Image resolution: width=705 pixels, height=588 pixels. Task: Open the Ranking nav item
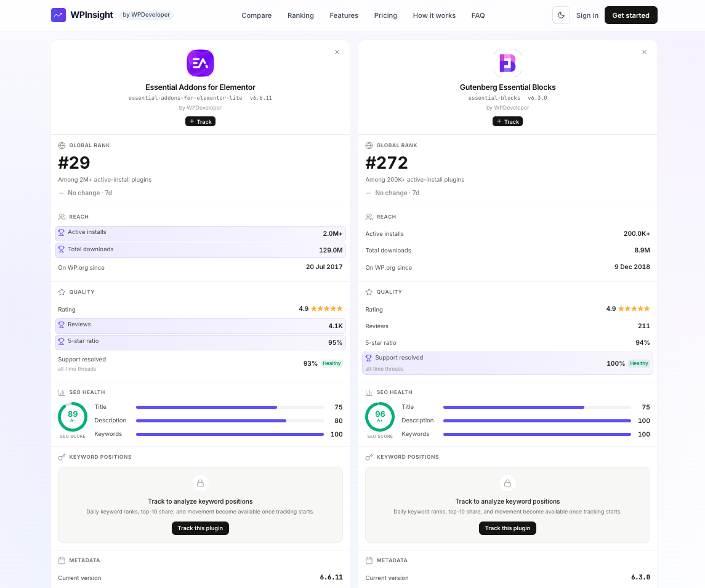pyautogui.click(x=300, y=15)
